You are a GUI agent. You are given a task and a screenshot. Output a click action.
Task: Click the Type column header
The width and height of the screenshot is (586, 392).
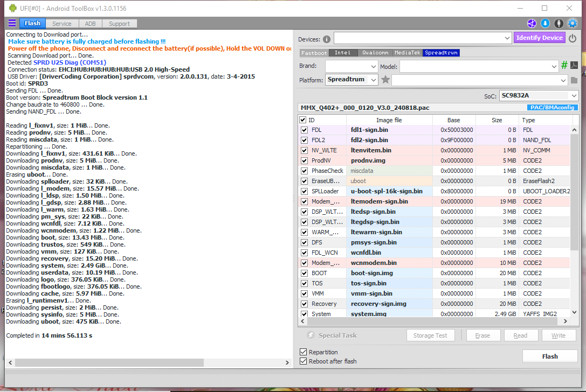pyautogui.click(x=545, y=120)
